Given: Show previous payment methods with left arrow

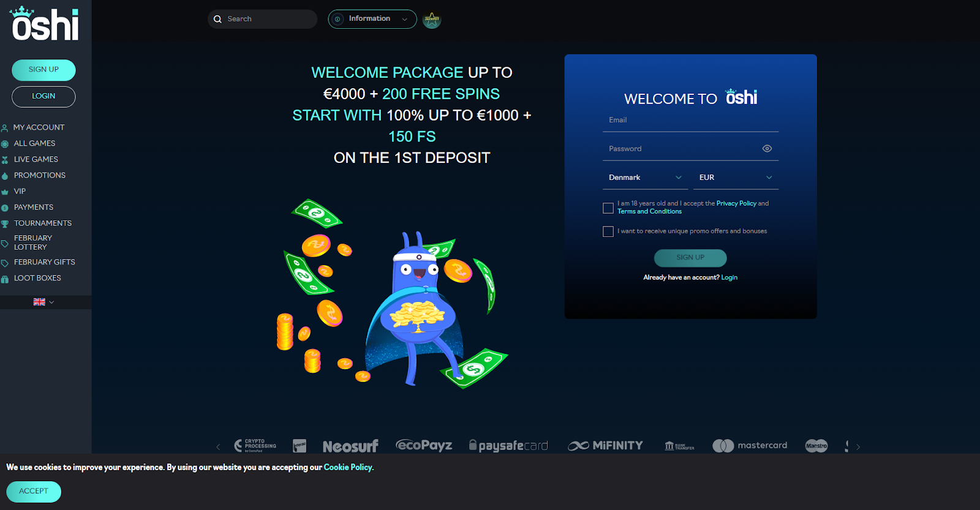Looking at the screenshot, I should tap(218, 447).
